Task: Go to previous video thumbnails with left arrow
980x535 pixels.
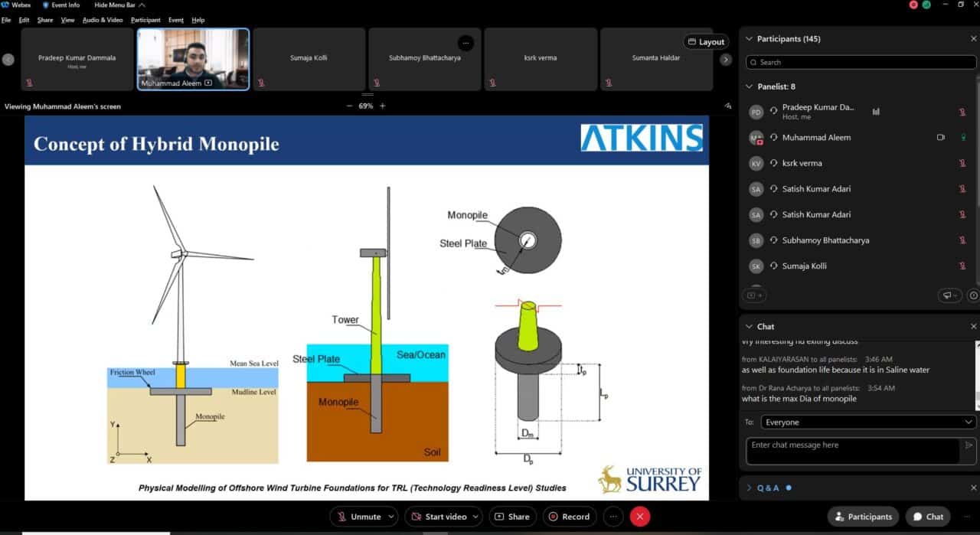Action: [x=8, y=60]
